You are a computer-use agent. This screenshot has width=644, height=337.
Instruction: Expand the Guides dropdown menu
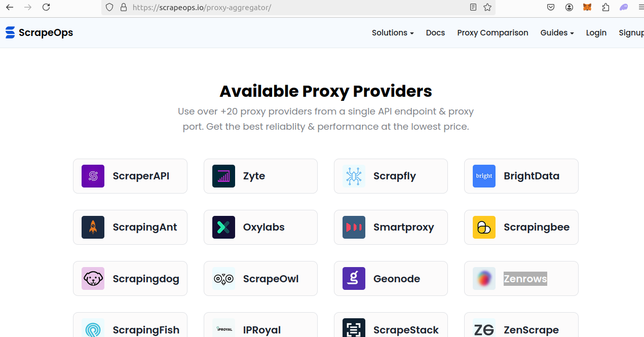point(557,33)
